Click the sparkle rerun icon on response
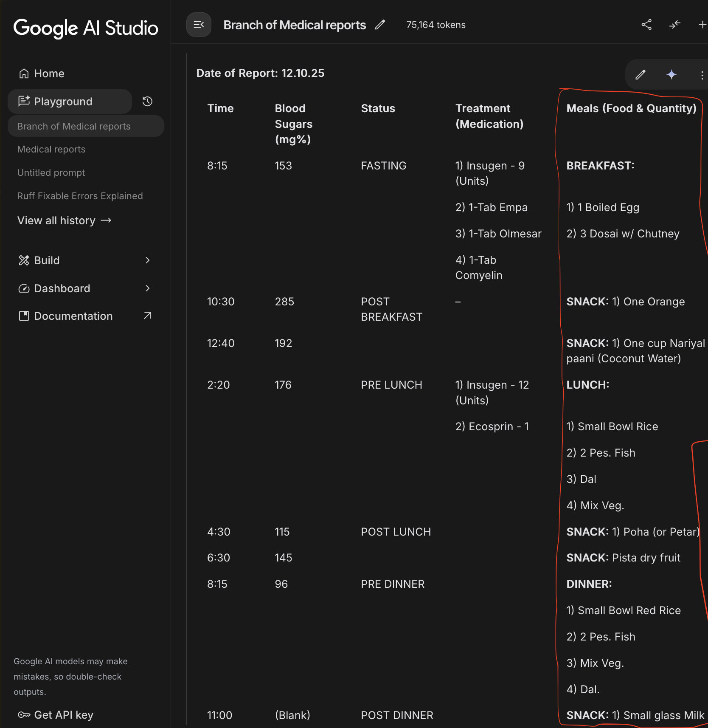This screenshot has height=728, width=708. coord(671,75)
